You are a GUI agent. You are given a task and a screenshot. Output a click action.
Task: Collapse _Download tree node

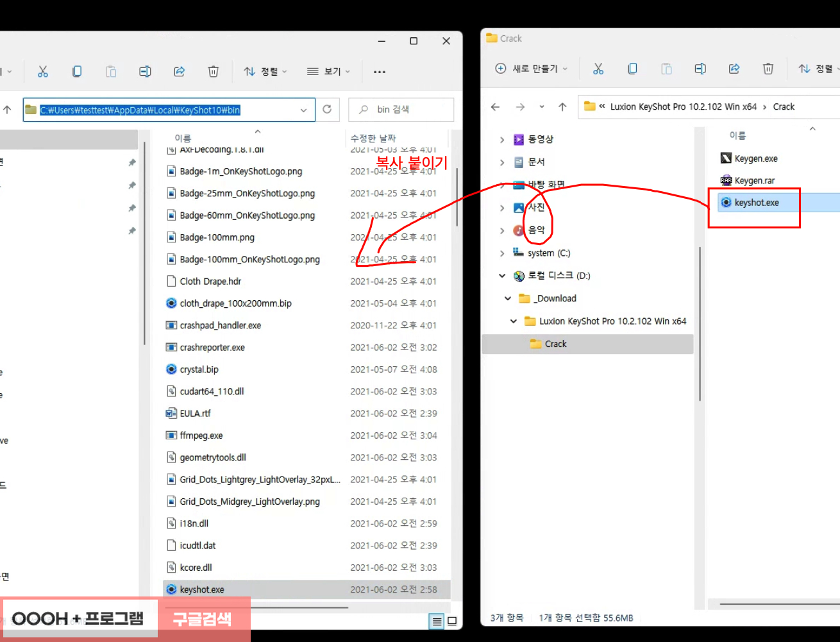pos(508,298)
